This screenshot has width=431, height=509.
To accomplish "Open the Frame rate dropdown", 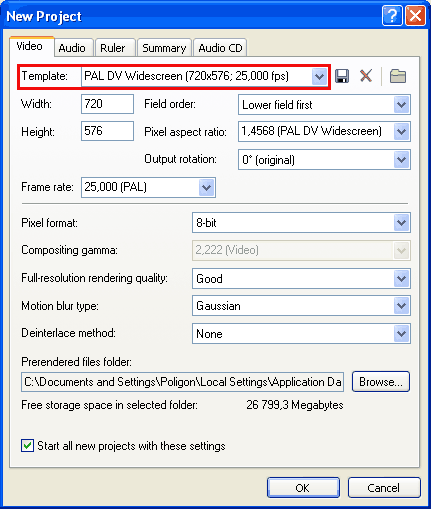I will point(207,187).
